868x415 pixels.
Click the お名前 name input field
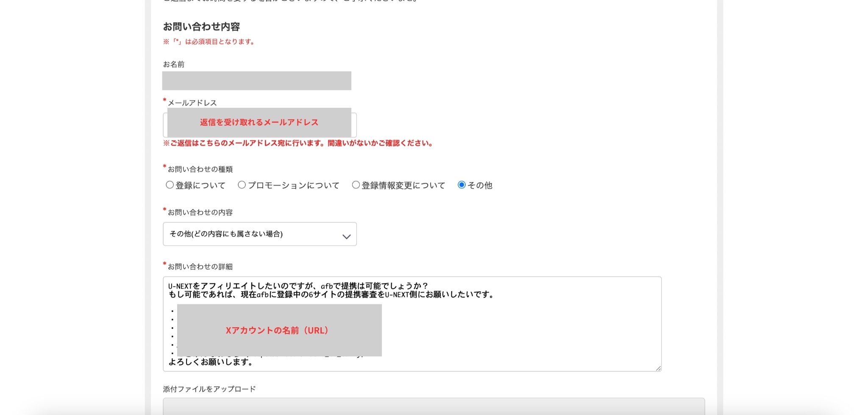[x=256, y=81]
